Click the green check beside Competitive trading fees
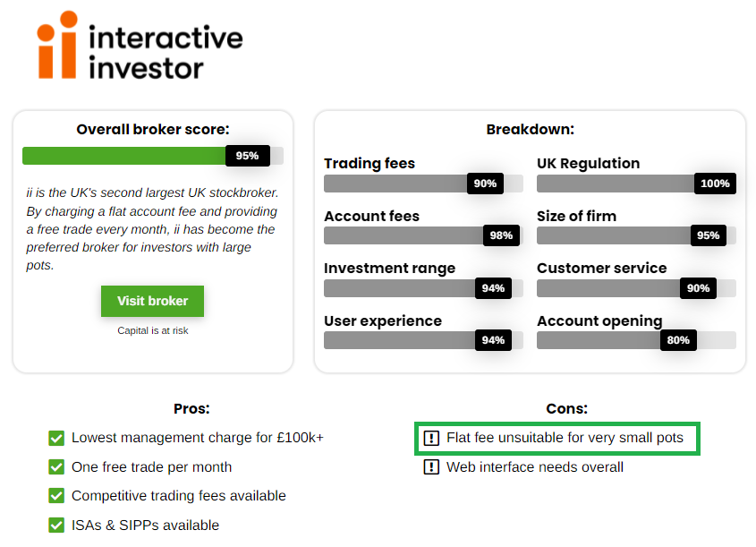 point(56,496)
